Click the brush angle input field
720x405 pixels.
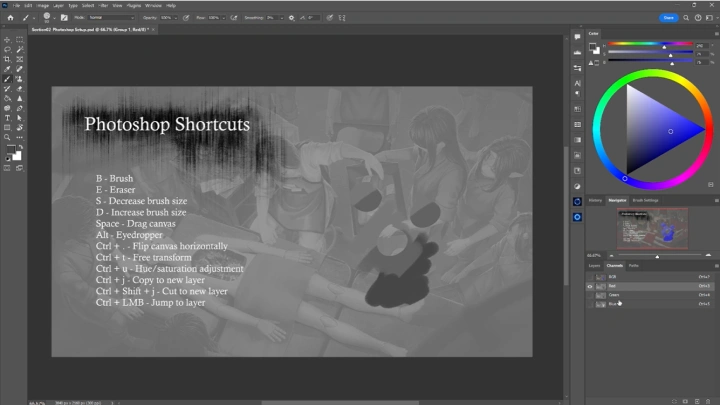click(x=313, y=18)
